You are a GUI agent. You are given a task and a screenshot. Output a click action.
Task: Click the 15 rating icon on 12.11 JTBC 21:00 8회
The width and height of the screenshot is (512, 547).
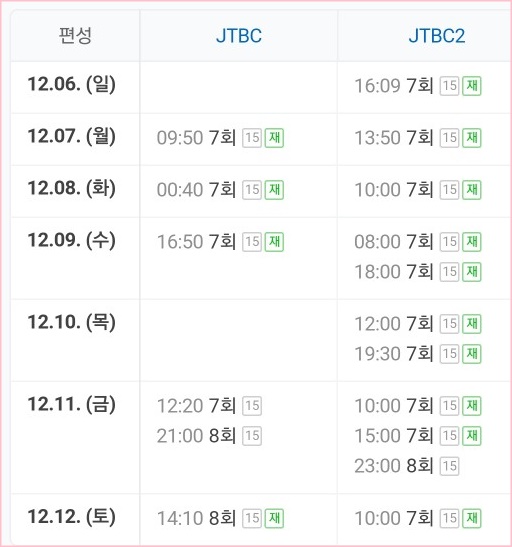click(252, 436)
